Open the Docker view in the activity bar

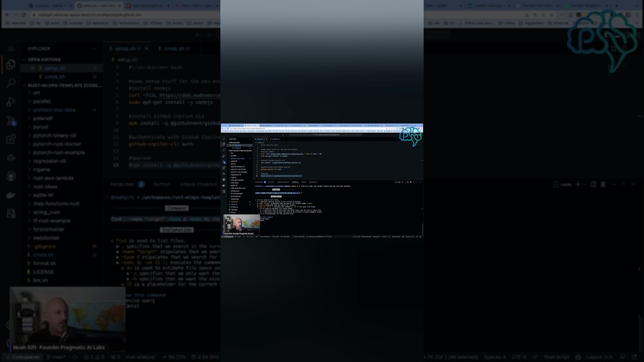click(x=224, y=186)
